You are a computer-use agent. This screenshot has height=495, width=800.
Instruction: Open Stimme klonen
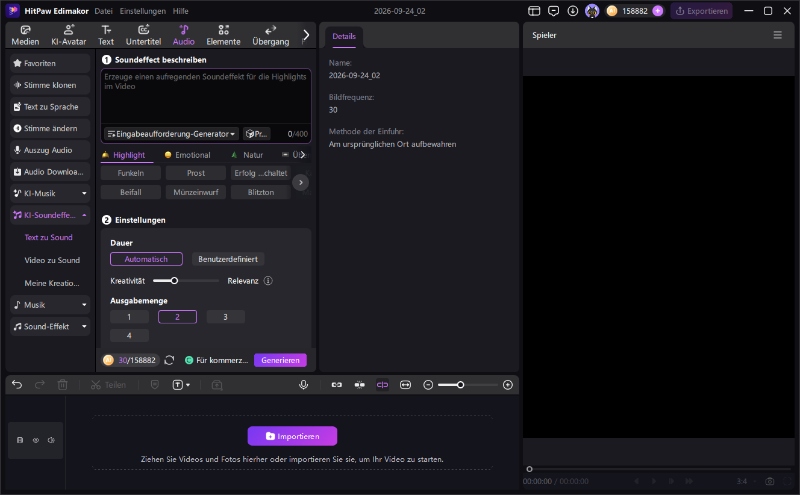pyautogui.click(x=50, y=85)
